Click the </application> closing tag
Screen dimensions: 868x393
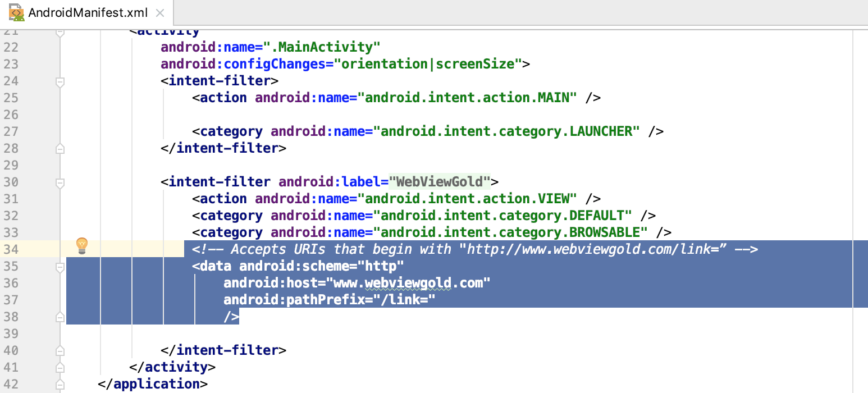pyautogui.click(x=153, y=383)
